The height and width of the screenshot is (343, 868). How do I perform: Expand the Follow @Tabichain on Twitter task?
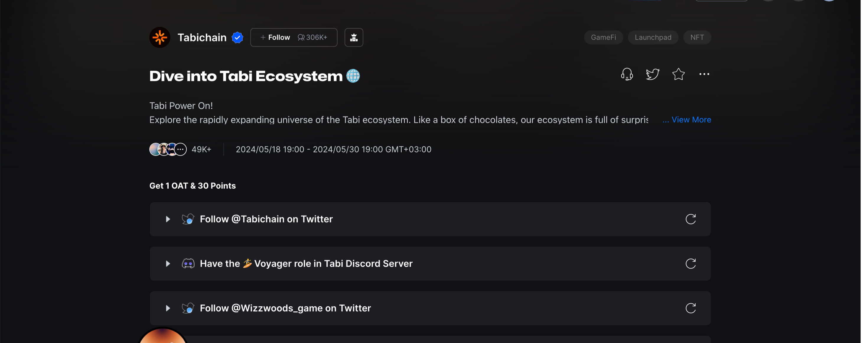click(168, 219)
